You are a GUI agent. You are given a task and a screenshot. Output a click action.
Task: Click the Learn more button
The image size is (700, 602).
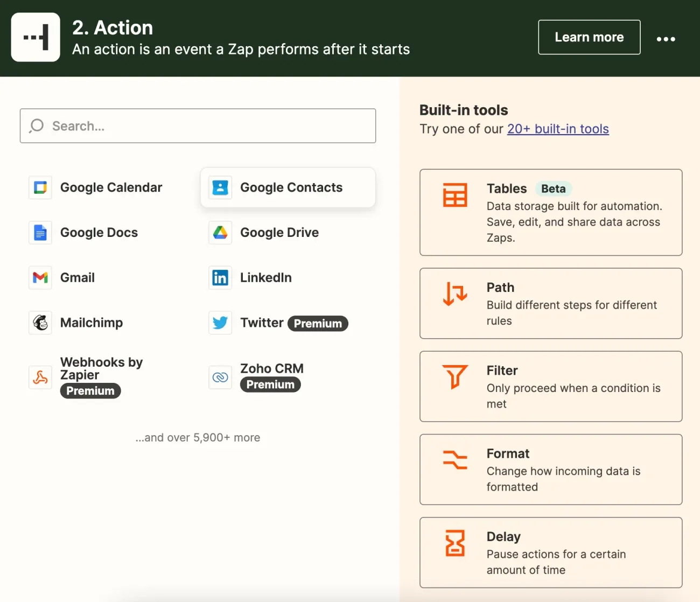click(589, 37)
